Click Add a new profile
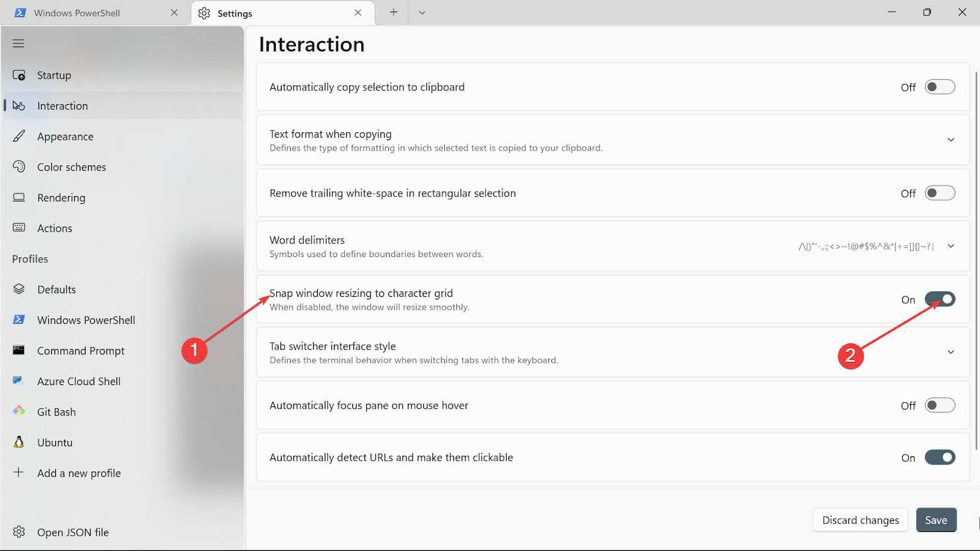 123,473
